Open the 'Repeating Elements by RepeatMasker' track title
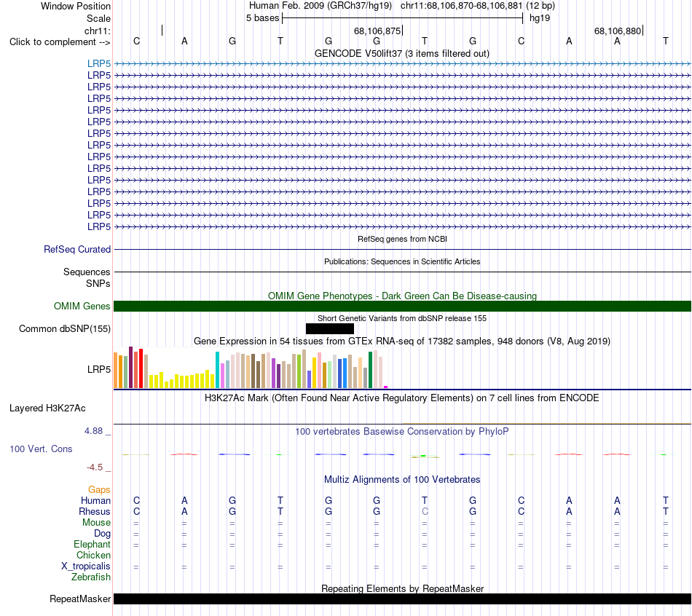692x616 pixels. pyautogui.click(x=402, y=588)
